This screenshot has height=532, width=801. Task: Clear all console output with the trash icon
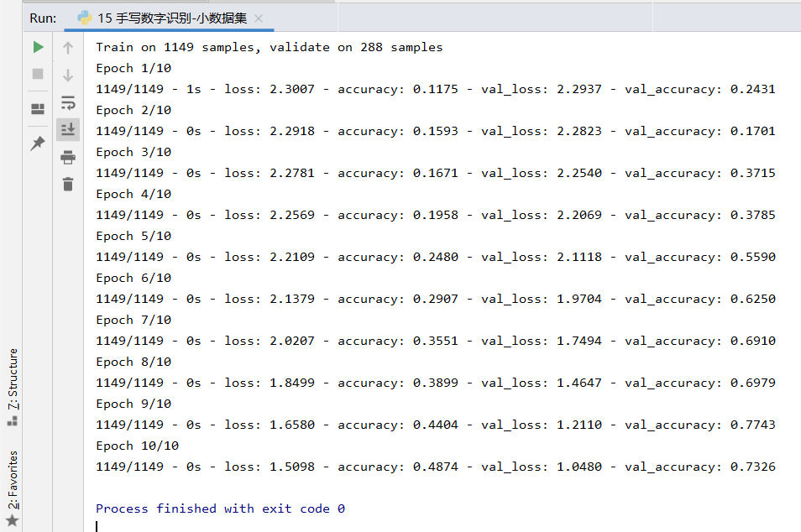point(68,185)
